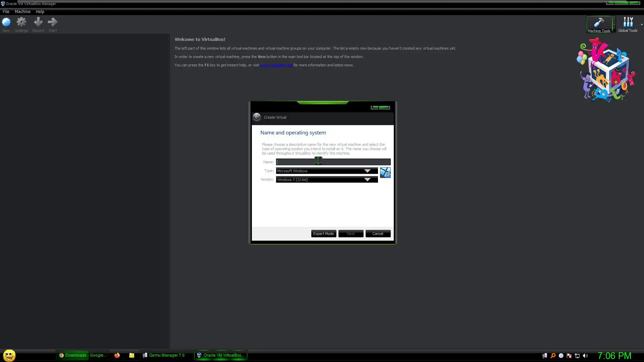Open the Machine menu
644x362 pixels.
pos(22,11)
